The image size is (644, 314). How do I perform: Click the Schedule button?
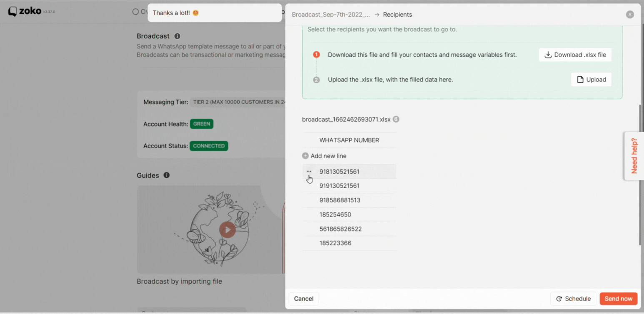[x=574, y=299]
